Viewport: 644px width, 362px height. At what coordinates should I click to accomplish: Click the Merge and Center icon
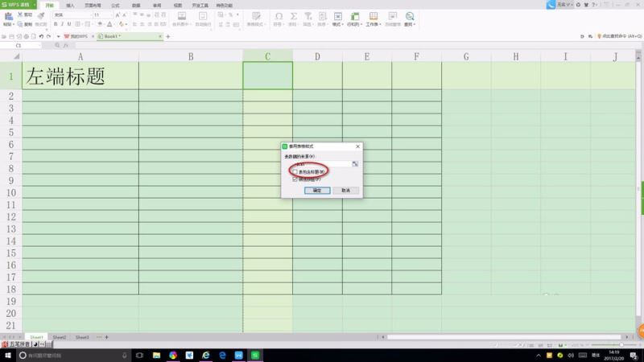[x=182, y=16]
